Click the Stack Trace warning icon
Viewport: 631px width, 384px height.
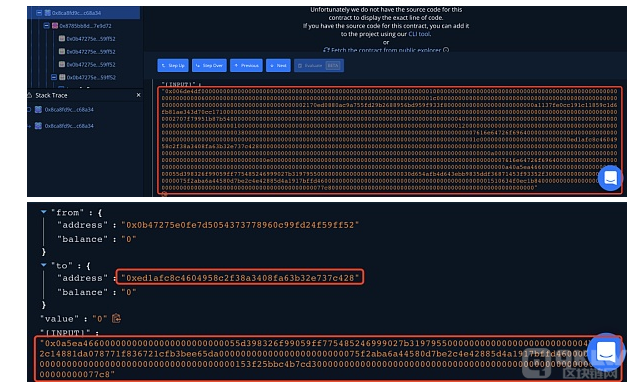pos(29,95)
